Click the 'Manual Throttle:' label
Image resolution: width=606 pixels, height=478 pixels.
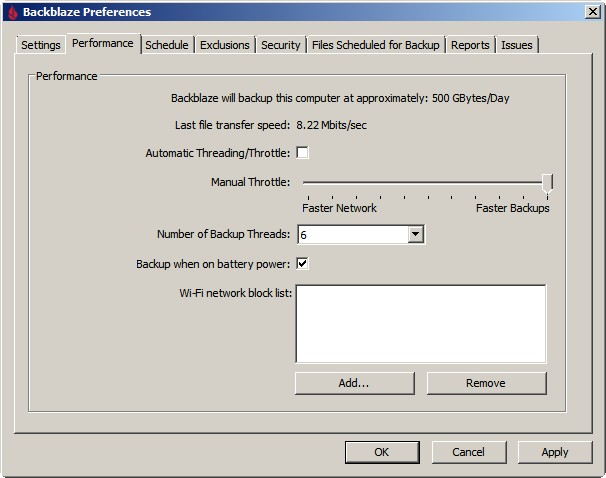250,182
